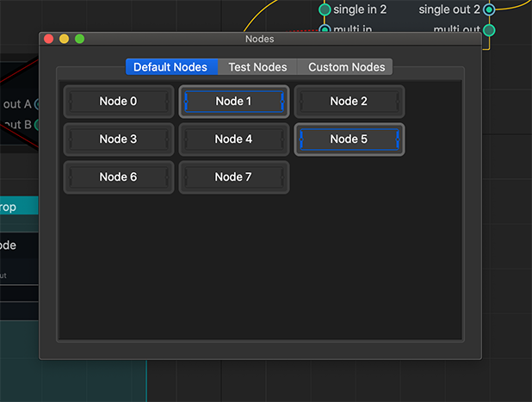The height and width of the screenshot is (402, 532).
Task: Click the 'multi in' port circle
Action: (325, 30)
